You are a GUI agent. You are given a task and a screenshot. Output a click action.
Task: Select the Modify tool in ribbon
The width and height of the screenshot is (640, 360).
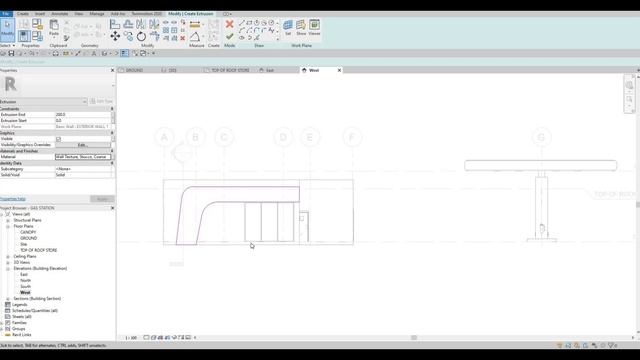(x=7, y=29)
